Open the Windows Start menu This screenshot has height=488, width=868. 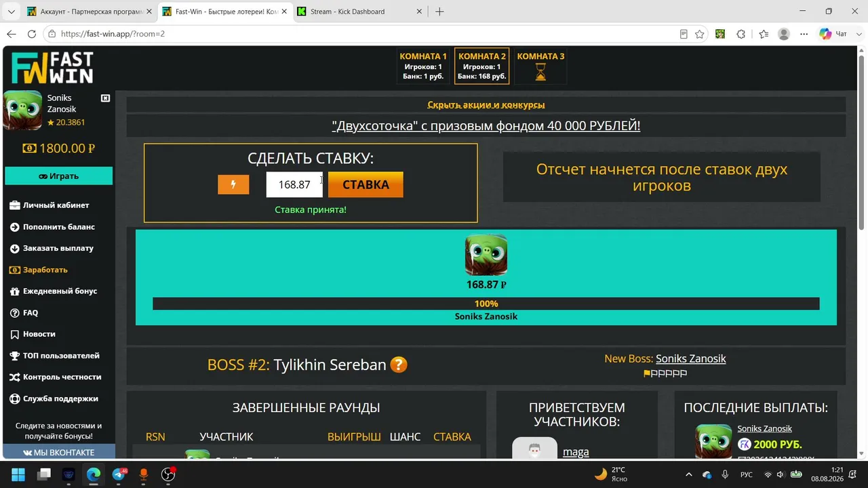coord(18,474)
